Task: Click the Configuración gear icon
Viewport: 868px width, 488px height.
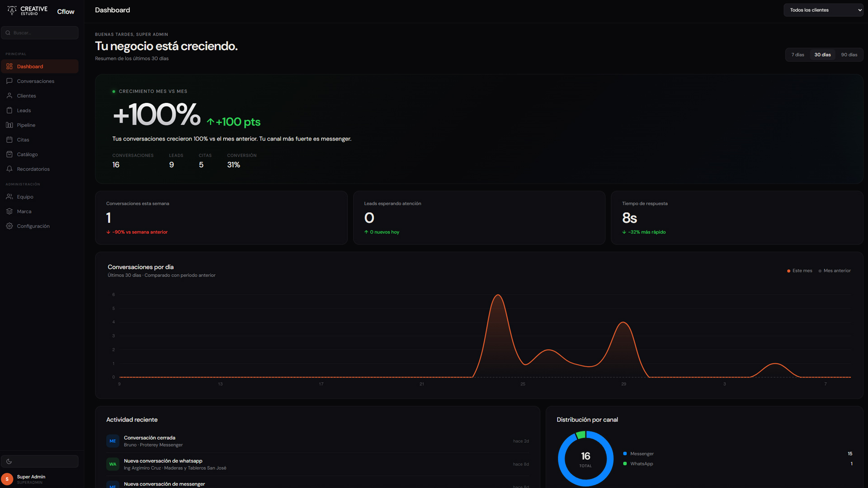Action: click(x=9, y=226)
